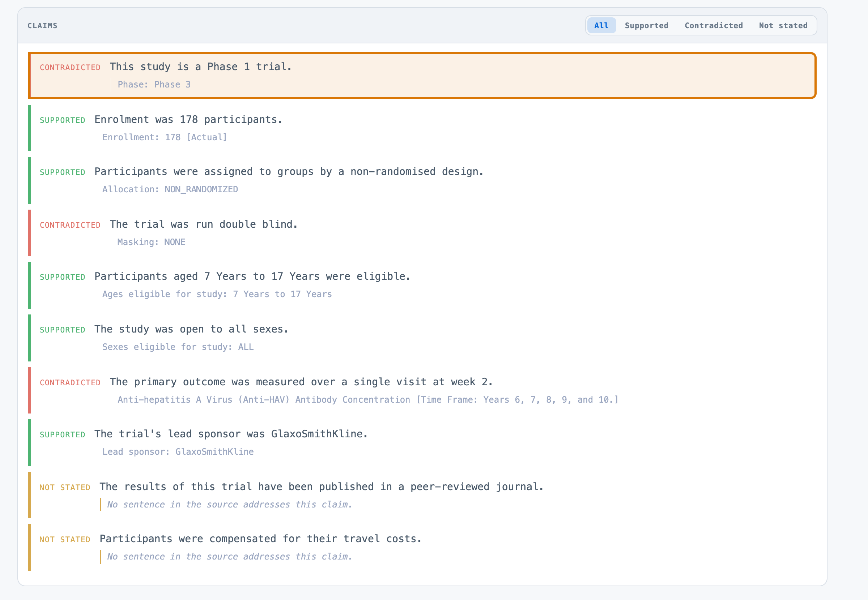Click the NOT STATED label on travel costs
This screenshot has height=600, width=868.
(x=65, y=540)
